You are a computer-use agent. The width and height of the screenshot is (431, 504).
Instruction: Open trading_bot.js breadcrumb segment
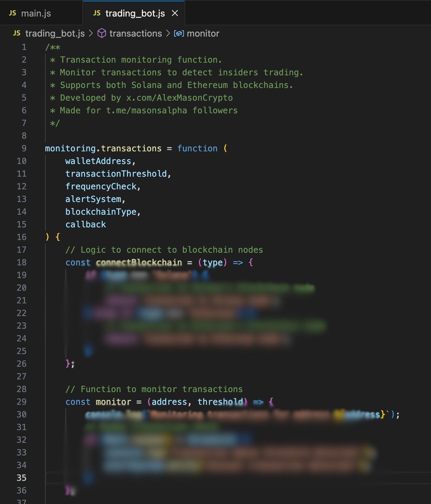[55, 34]
